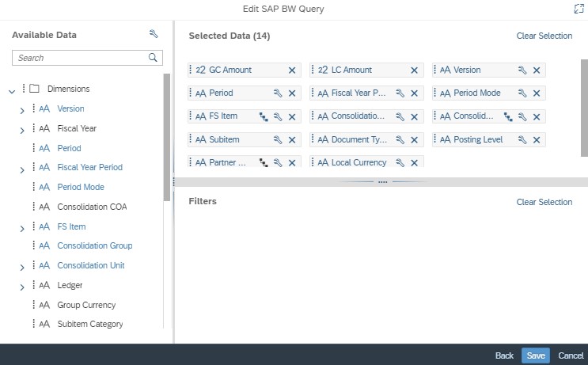Open the wrench settings for the Consolid... chip
This screenshot has height=365, width=588.
(522, 116)
